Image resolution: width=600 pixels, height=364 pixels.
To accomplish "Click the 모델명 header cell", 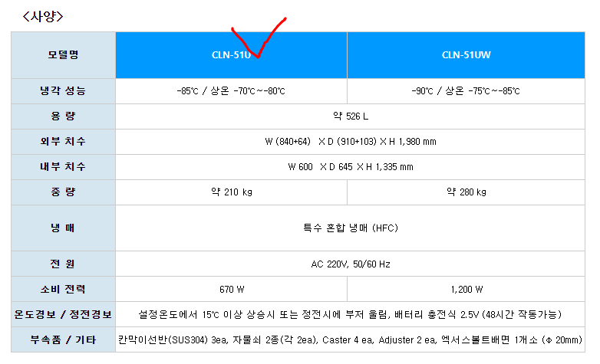I will click(x=64, y=55).
